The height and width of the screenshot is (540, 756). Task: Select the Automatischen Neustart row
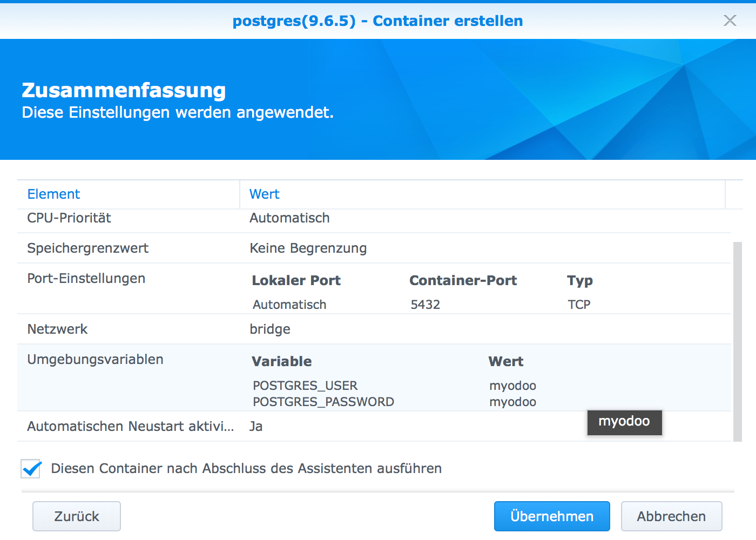coord(131,426)
